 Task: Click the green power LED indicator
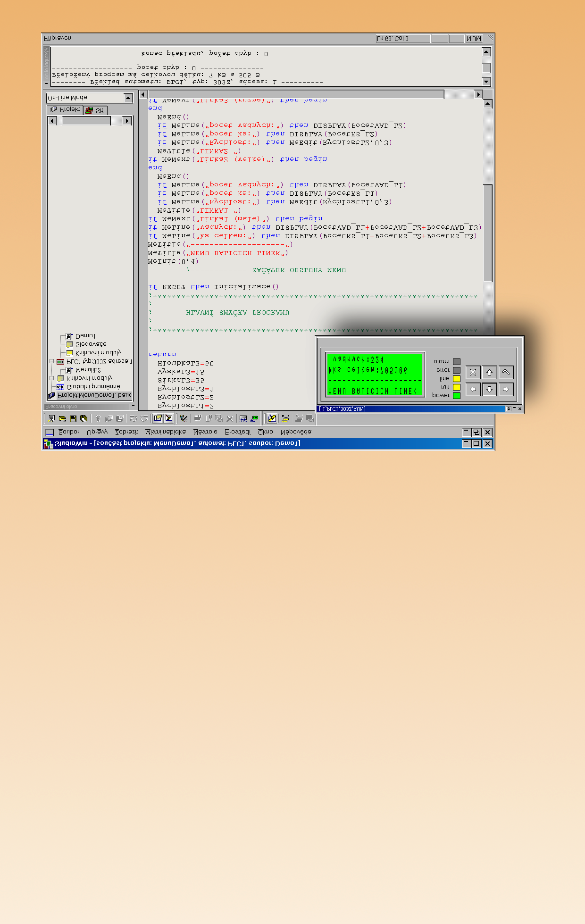coord(457,396)
